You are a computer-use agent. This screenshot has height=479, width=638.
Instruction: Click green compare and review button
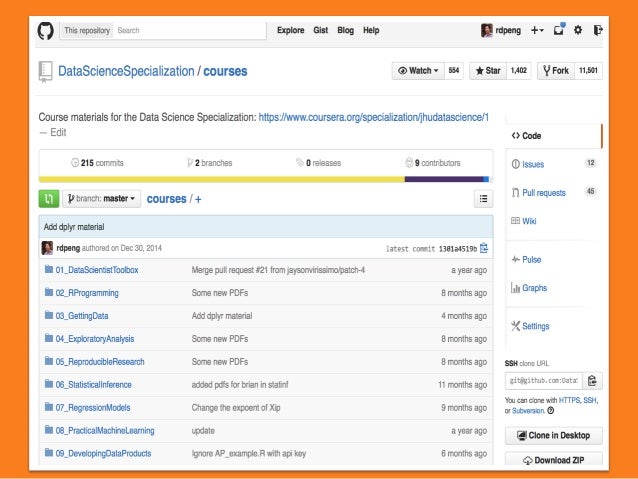pos(49,199)
